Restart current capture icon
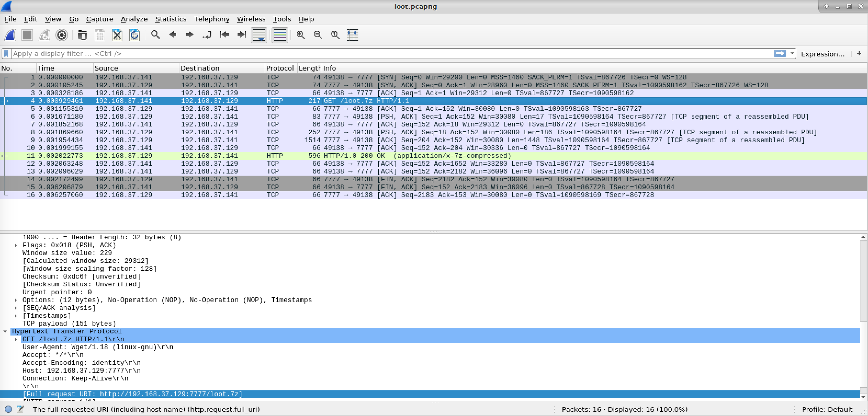Screen dimensions: 868x416 pos(44,35)
